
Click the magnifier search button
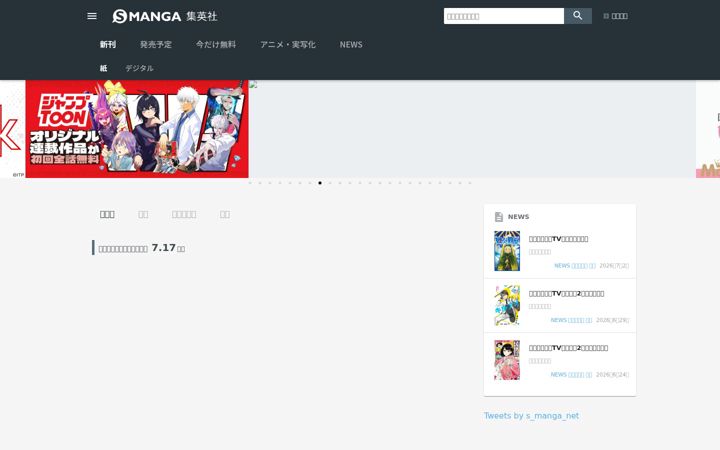[578, 16]
